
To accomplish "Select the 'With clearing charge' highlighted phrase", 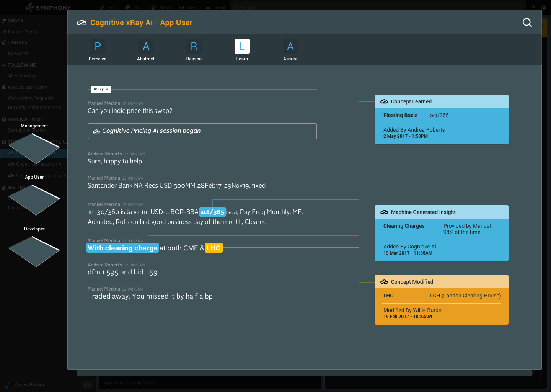I will [122, 248].
